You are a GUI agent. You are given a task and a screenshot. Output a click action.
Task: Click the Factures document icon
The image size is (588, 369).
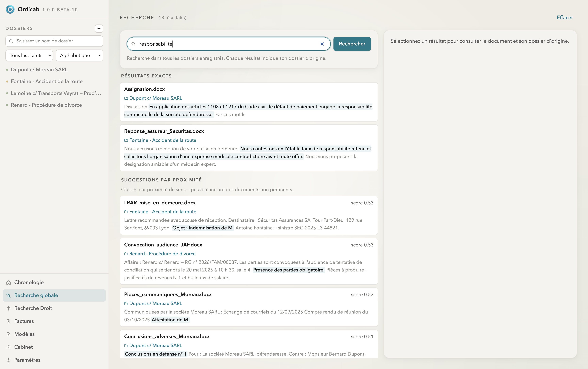point(9,321)
